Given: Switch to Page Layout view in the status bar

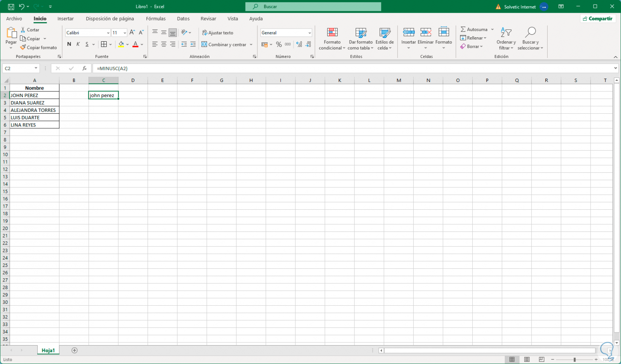Looking at the screenshot, I should click(527, 359).
